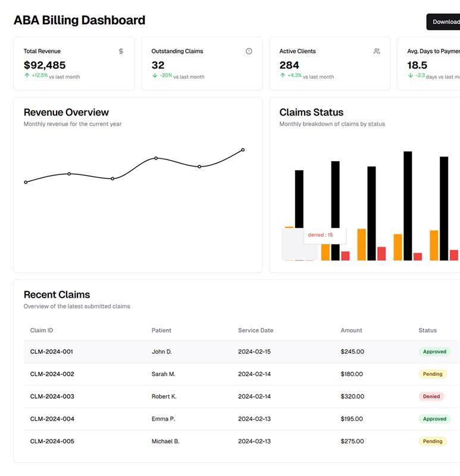
Task: Click the Pending badge on Sarah M.'s claim
Action: [433, 374]
